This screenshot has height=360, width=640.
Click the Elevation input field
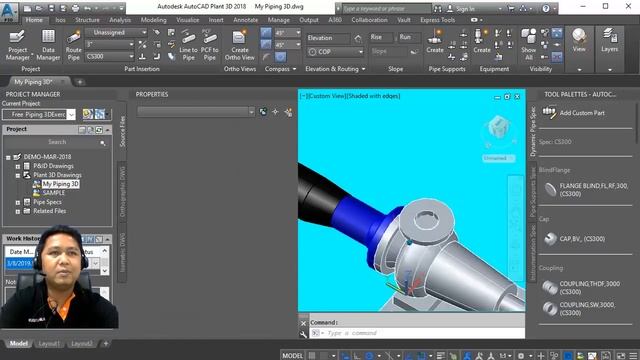(x=329, y=38)
